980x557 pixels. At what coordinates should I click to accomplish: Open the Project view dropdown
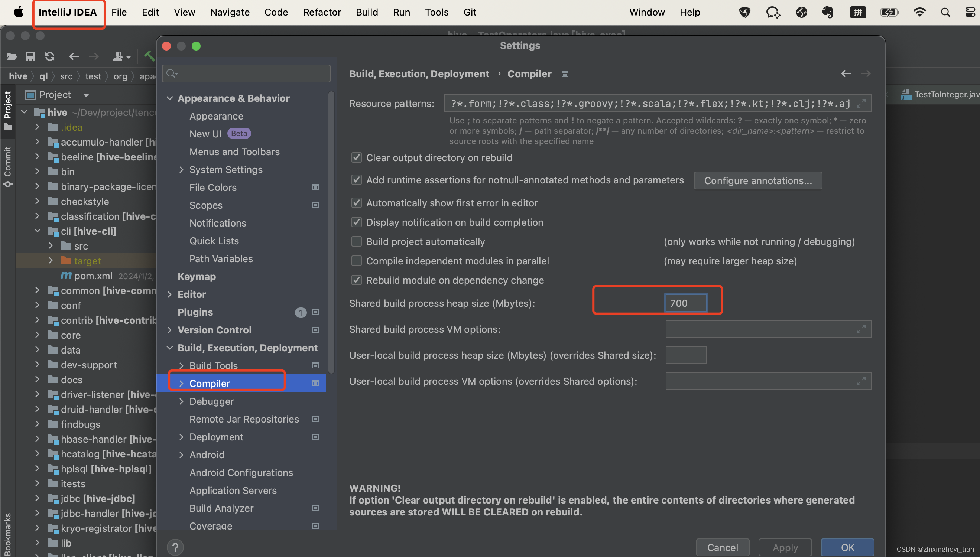[x=86, y=95]
